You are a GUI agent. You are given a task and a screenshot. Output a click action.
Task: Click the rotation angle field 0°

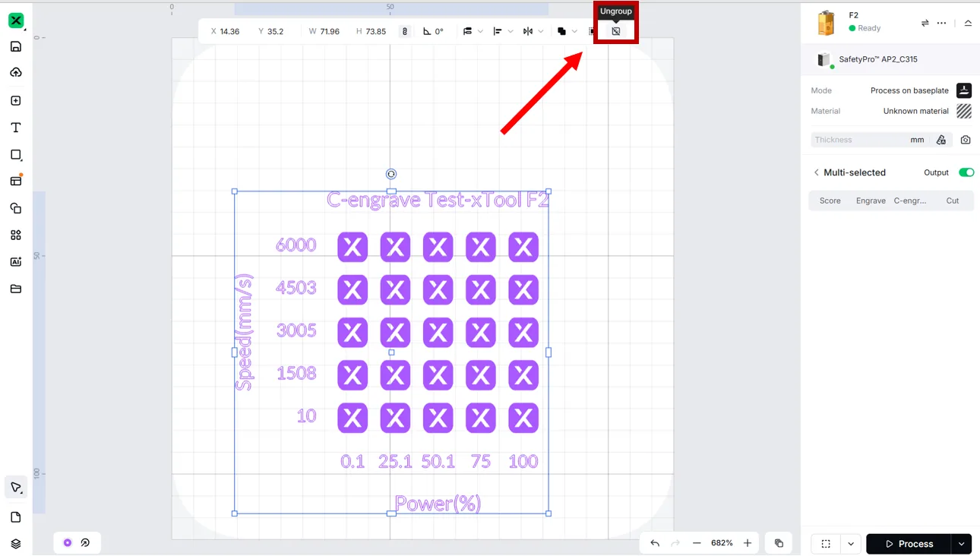click(434, 31)
